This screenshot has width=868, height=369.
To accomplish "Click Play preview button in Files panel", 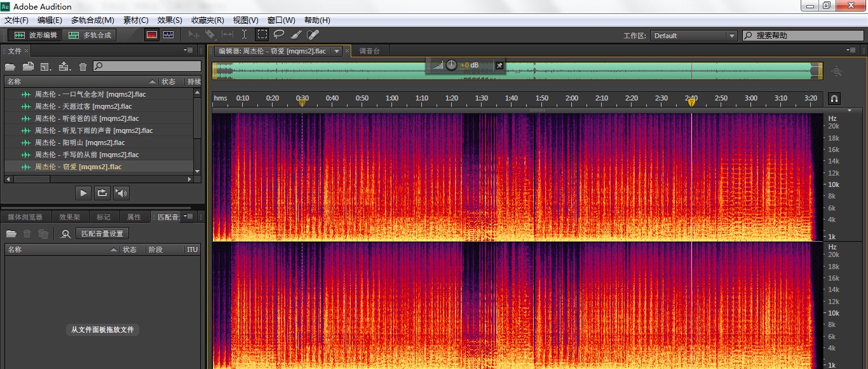I will point(83,193).
